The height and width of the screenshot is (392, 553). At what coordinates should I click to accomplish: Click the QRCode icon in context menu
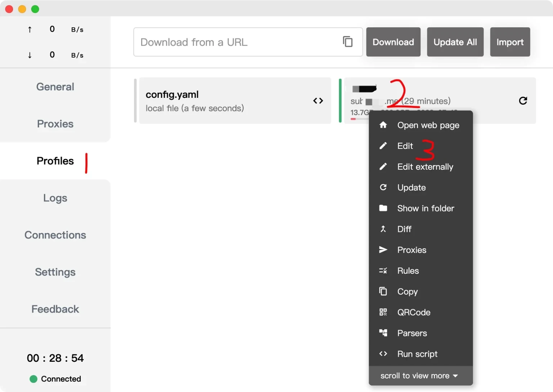click(383, 312)
